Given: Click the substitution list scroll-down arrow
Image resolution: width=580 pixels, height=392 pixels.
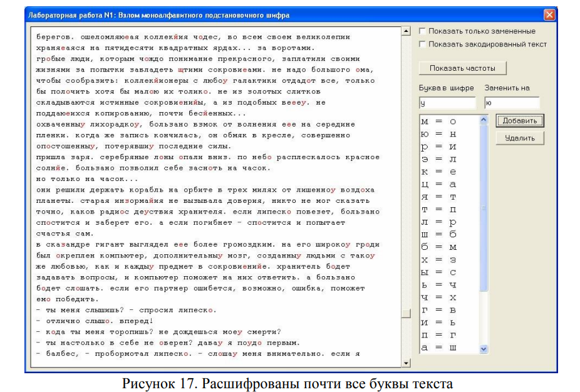Looking at the screenshot, I should [484, 349].
